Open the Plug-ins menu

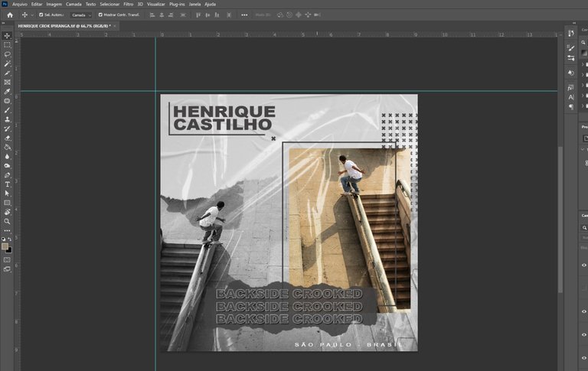(x=177, y=4)
